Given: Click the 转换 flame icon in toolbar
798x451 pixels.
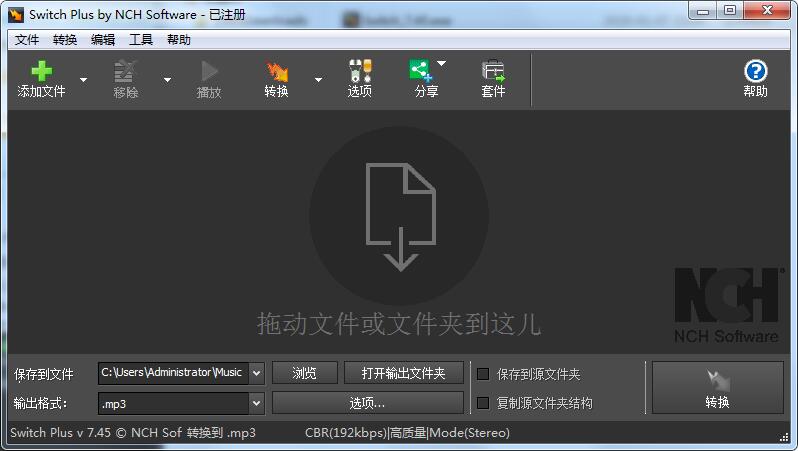Looking at the screenshot, I should point(276,72).
